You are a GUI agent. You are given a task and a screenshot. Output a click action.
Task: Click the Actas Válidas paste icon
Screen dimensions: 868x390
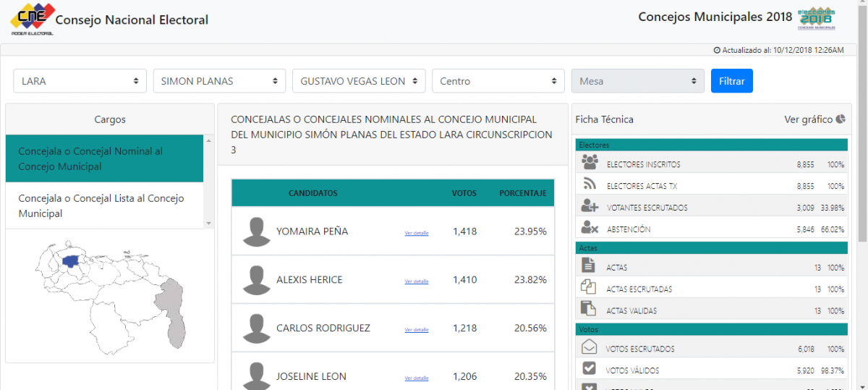588,309
